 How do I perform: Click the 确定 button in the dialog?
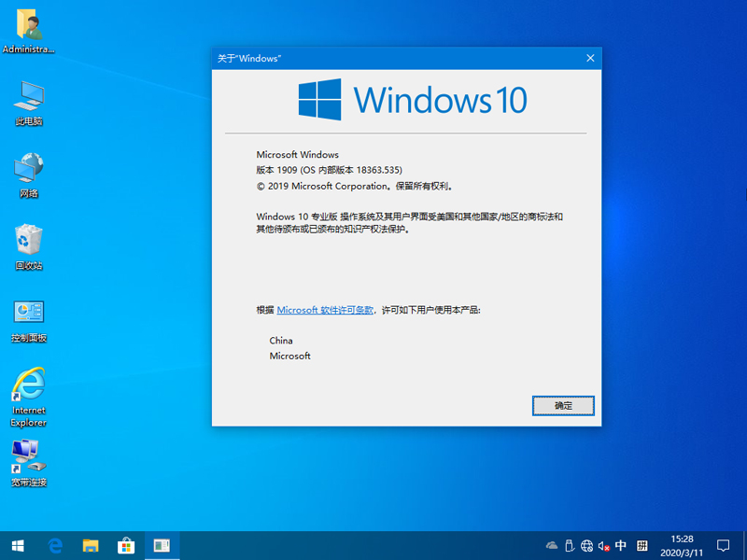point(563,406)
